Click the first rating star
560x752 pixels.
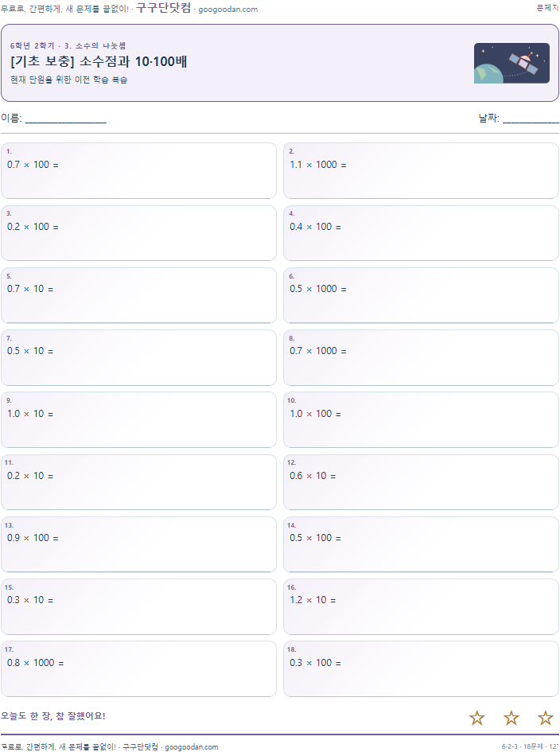pyautogui.click(x=477, y=718)
